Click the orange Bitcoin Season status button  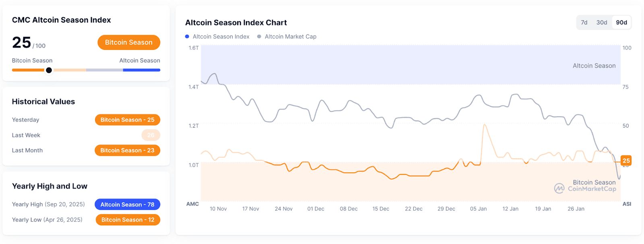click(x=129, y=42)
